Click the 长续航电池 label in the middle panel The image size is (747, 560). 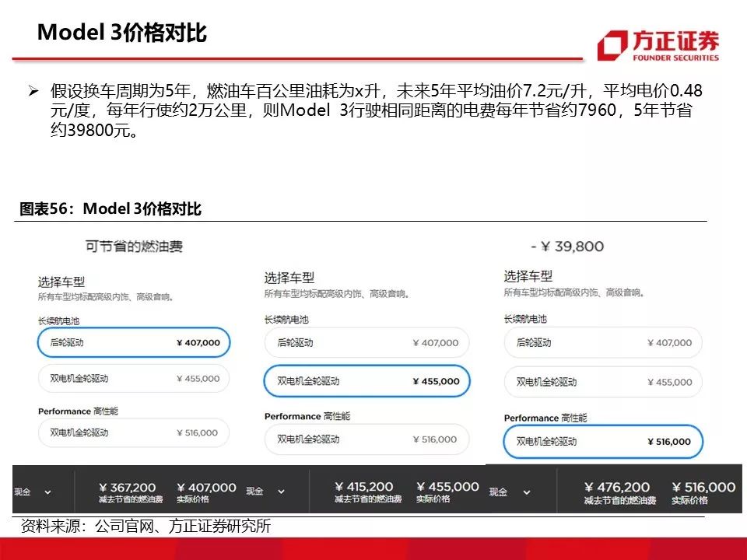[x=287, y=320]
